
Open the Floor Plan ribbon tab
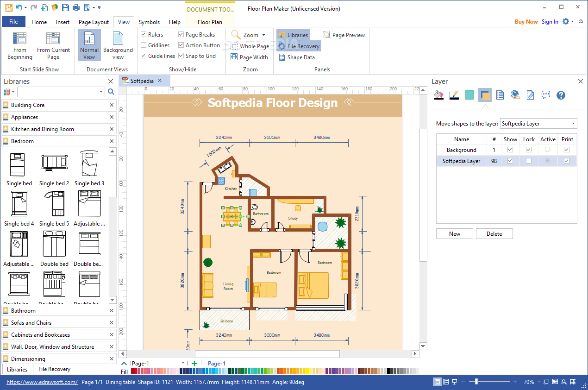[210, 22]
